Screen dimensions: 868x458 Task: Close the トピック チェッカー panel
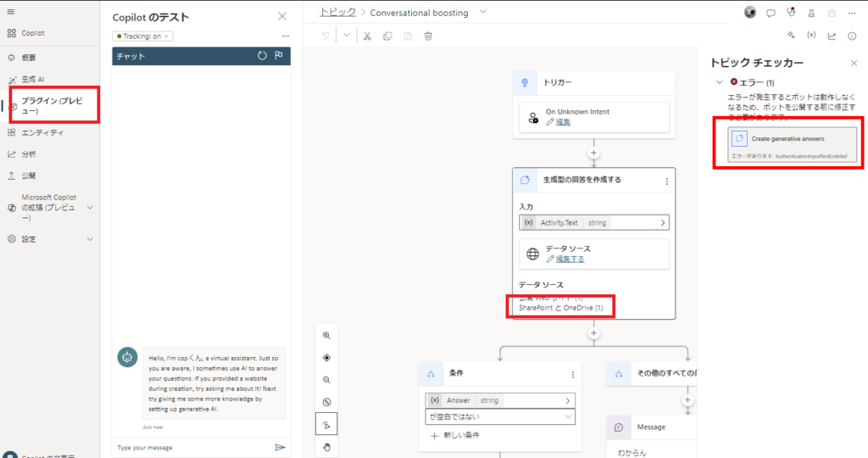(854, 63)
